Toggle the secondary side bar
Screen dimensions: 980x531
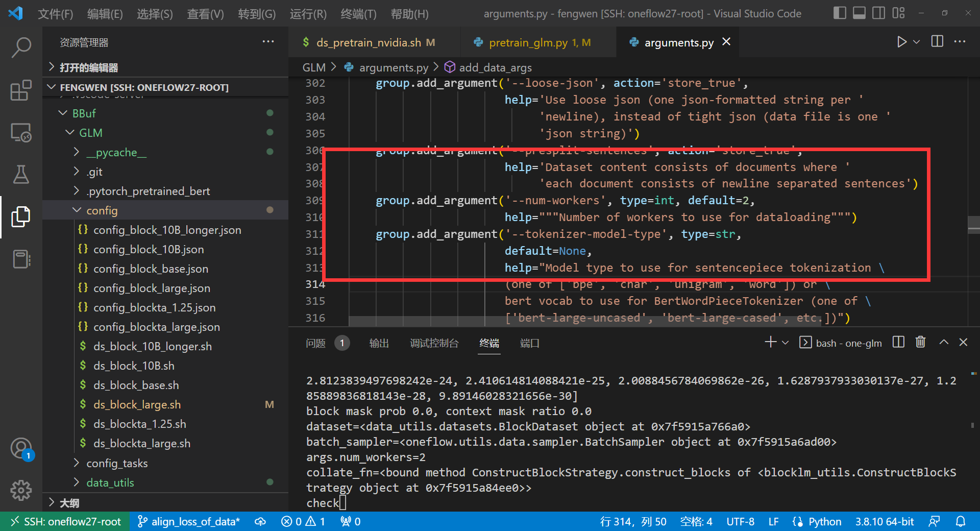(x=878, y=13)
